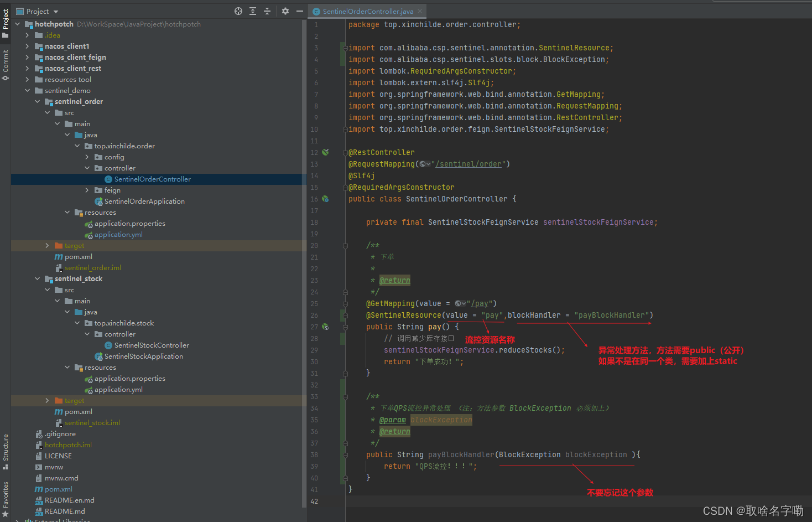Open Project panel settings gear

click(x=285, y=11)
